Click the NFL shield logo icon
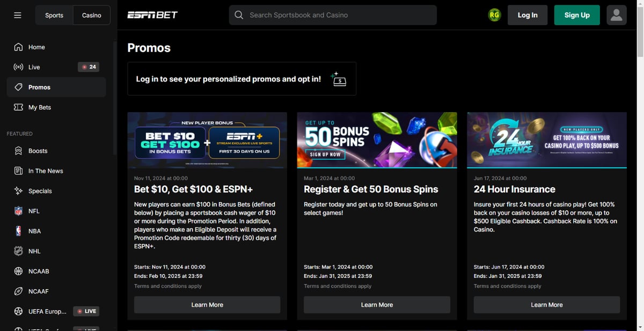This screenshot has height=331, width=644. point(18,211)
